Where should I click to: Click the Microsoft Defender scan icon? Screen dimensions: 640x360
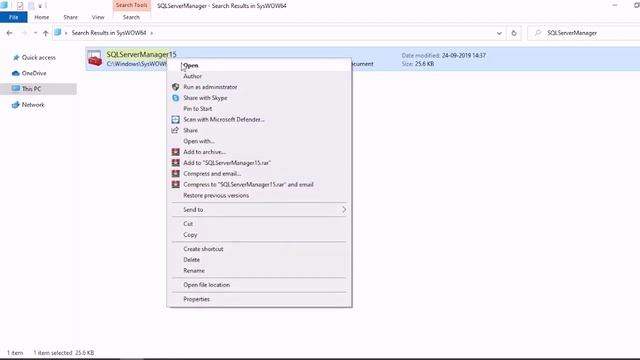pos(176,120)
